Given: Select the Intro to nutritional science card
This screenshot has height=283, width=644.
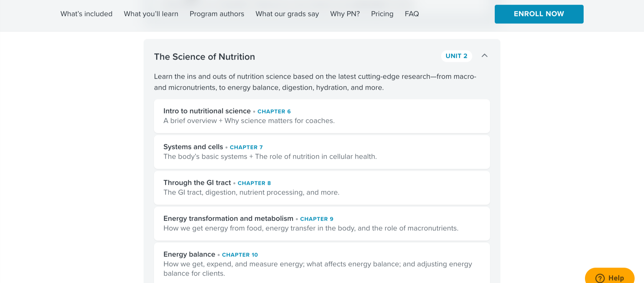Looking at the screenshot, I should pos(322,116).
